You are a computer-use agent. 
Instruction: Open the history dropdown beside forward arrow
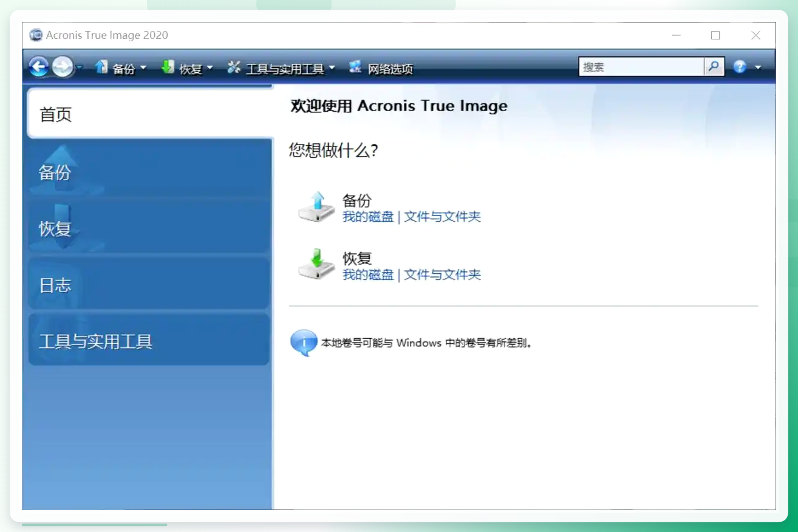coord(79,67)
